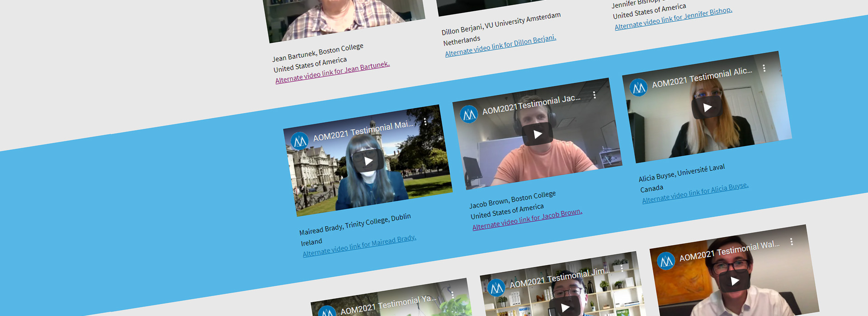Click channel logo on Mairead Brady video

tap(299, 141)
